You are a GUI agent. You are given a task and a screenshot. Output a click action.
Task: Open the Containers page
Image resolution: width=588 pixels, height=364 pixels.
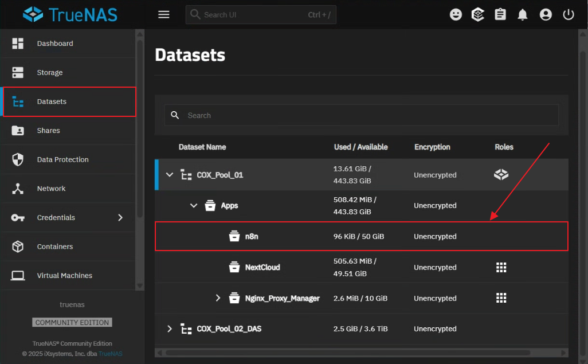[x=68, y=246]
